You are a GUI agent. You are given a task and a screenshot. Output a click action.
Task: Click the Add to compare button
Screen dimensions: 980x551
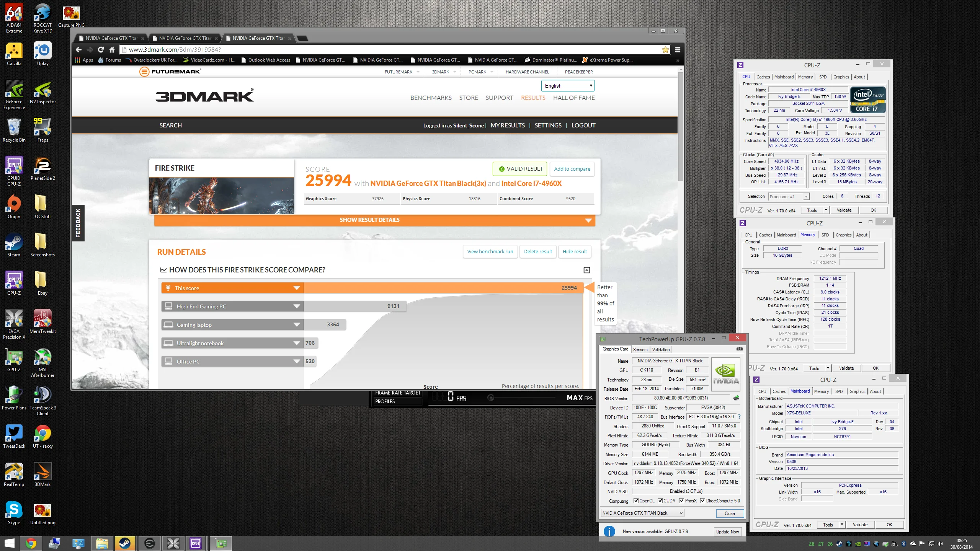(572, 169)
